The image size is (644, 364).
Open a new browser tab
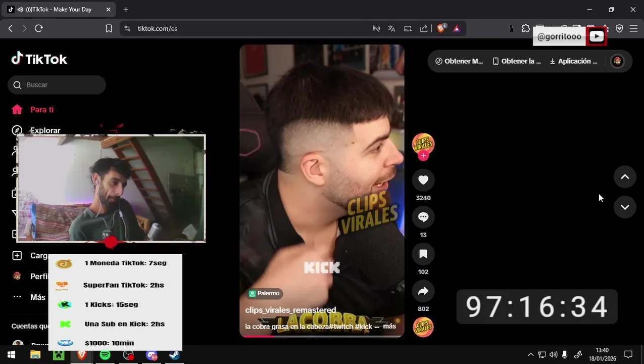[126, 10]
